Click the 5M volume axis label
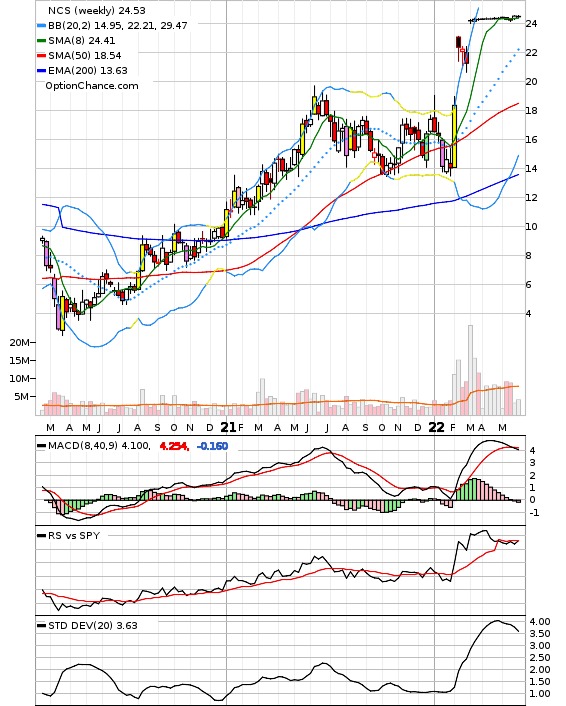 (x=22, y=397)
